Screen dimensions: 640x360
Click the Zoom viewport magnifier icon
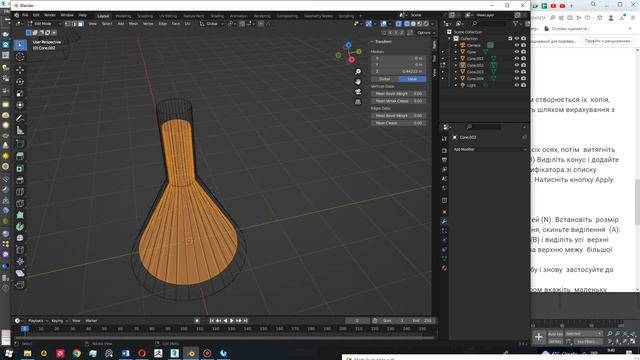pos(358,72)
